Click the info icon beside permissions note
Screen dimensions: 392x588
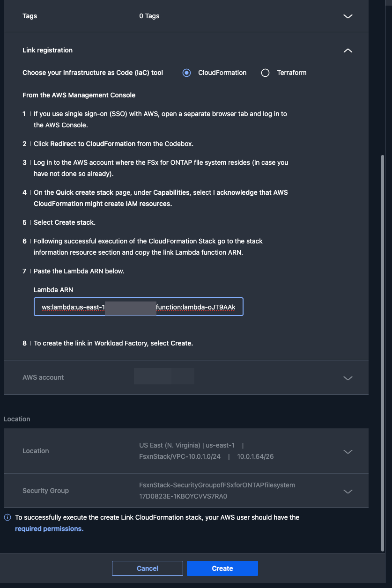pyautogui.click(x=7, y=518)
